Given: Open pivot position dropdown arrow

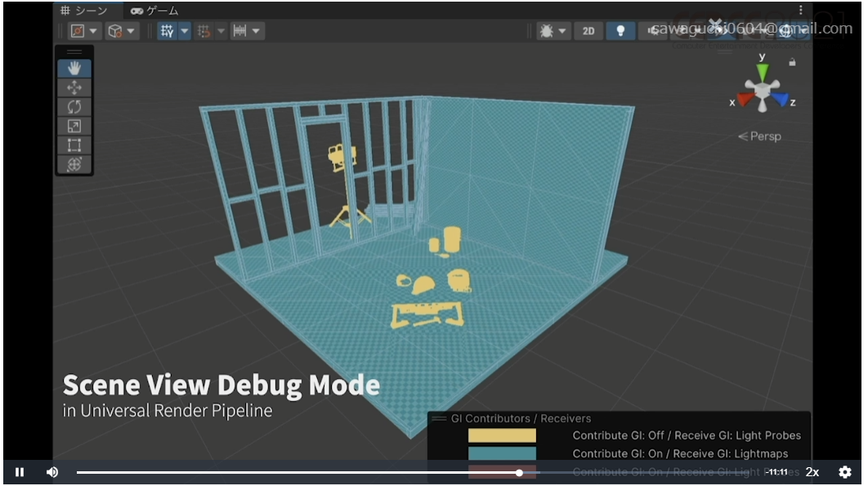Looking at the screenshot, I should [x=93, y=31].
